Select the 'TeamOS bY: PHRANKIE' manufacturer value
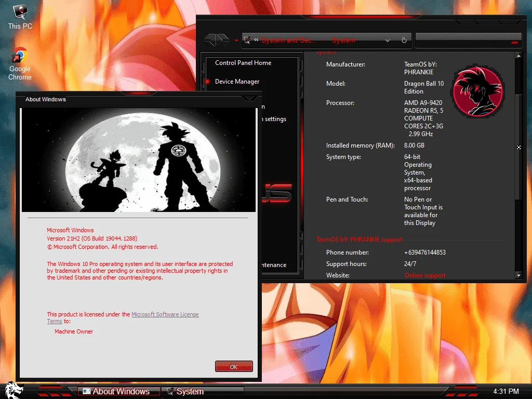The image size is (532, 399). click(x=420, y=68)
